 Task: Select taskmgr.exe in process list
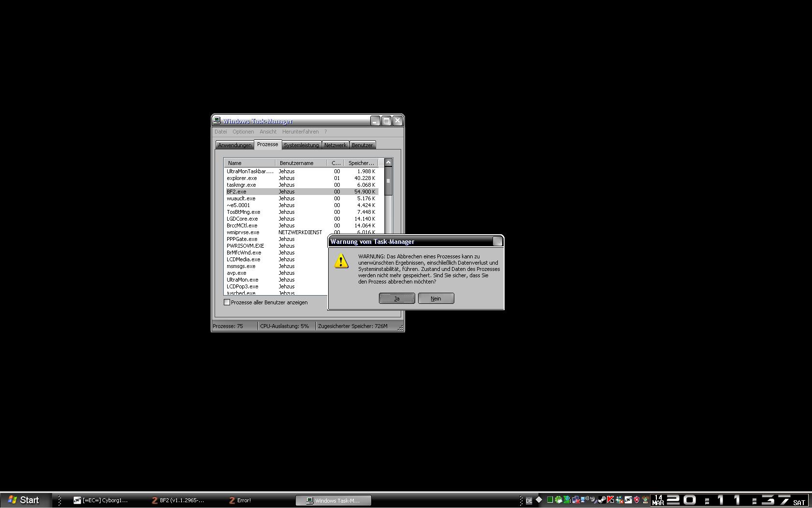point(302,185)
